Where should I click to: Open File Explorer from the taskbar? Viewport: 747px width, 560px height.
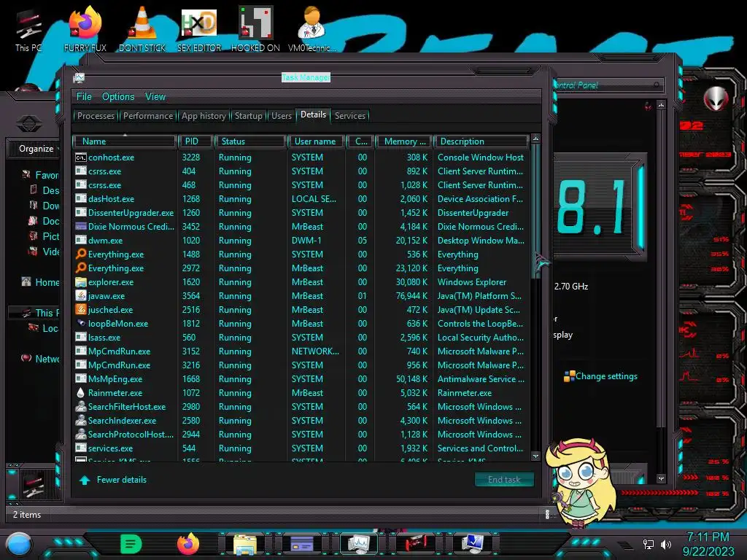[245, 545]
